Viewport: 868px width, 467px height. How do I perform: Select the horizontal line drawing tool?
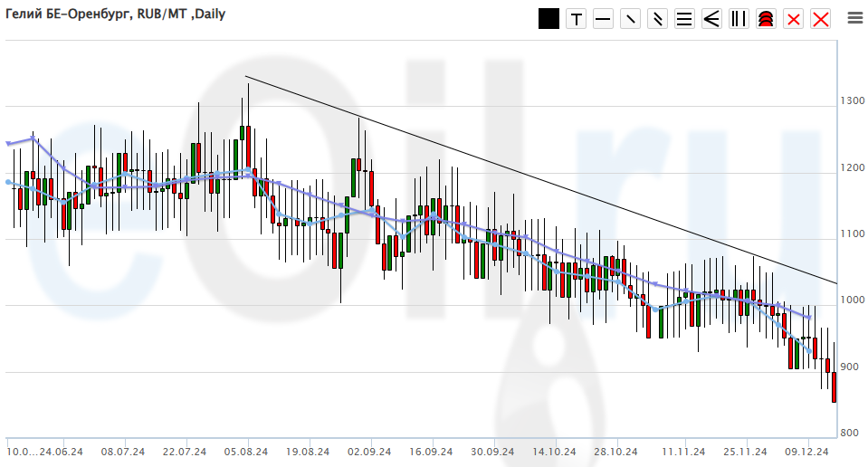click(x=604, y=19)
